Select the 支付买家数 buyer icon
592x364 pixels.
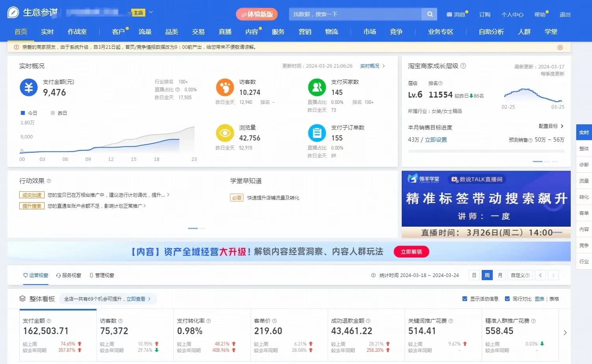tap(317, 88)
